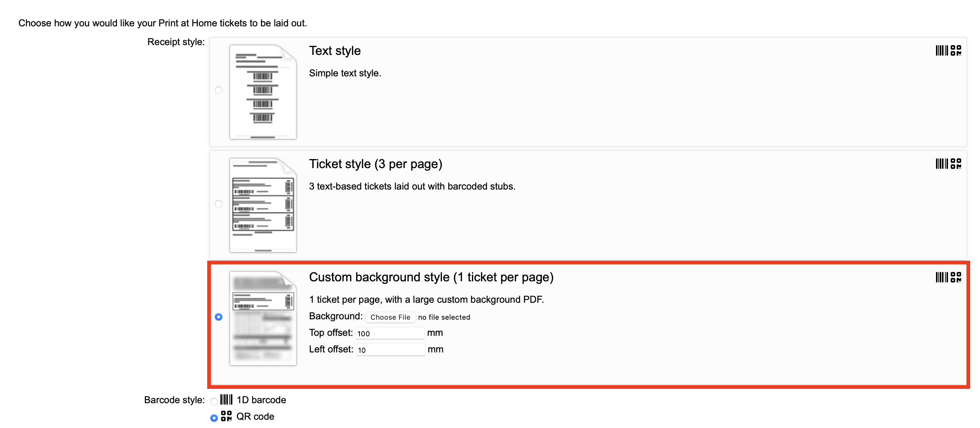Click the Text style page thumbnail
The image size is (980, 428).
click(x=262, y=92)
